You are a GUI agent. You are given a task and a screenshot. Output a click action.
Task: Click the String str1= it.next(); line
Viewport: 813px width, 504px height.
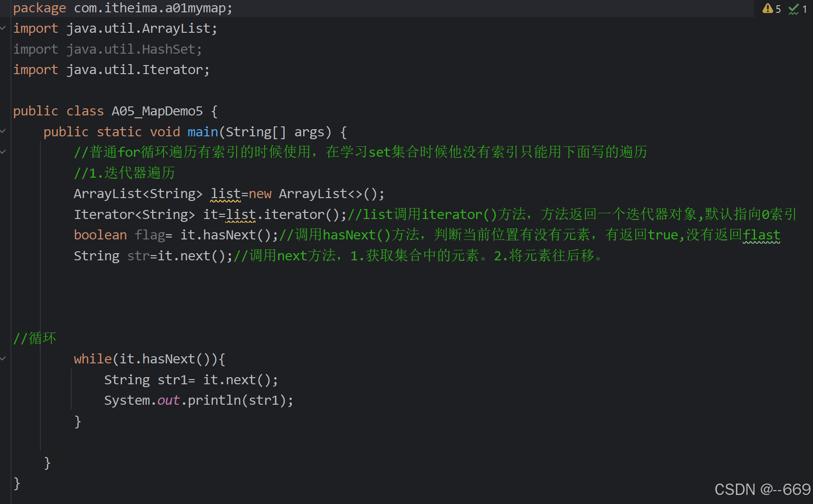[190, 379]
